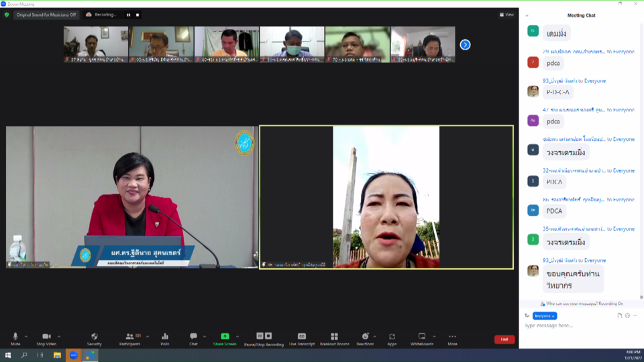Click the Zoom app icon on taskbar
The height and width of the screenshot is (362, 644).
point(74,355)
